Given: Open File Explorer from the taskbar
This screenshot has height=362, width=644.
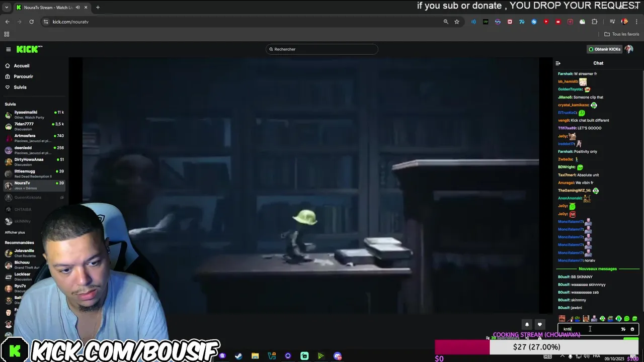Looking at the screenshot, I should click(255, 356).
